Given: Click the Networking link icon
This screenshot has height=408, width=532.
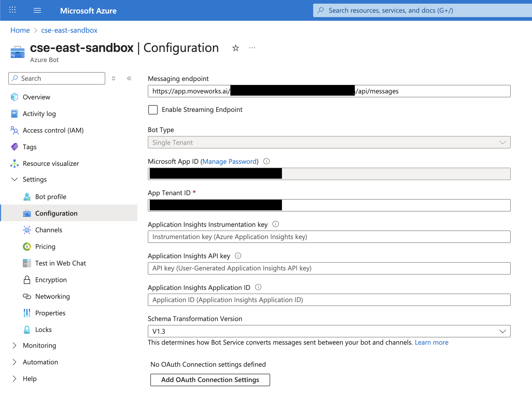Looking at the screenshot, I should click(27, 296).
